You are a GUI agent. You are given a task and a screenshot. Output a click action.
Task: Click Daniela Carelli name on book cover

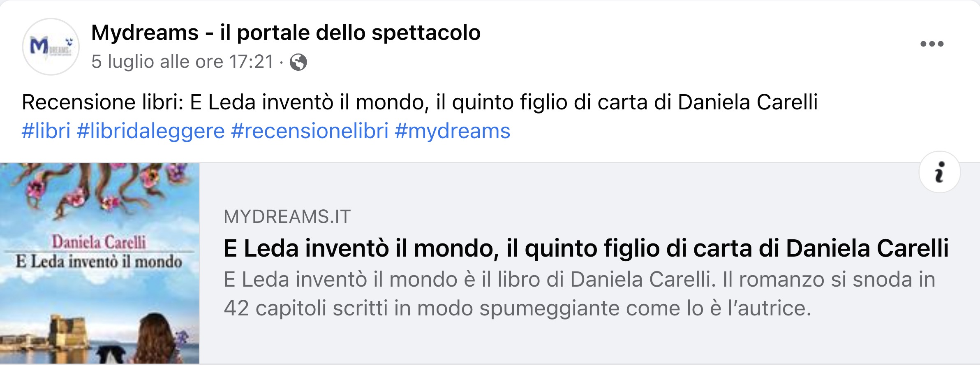[99, 242]
